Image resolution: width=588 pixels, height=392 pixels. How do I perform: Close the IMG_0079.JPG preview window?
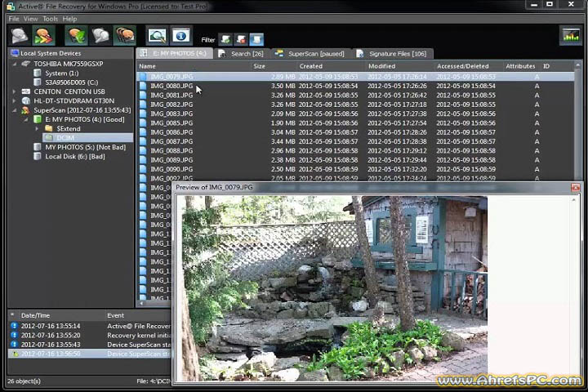tap(575, 188)
